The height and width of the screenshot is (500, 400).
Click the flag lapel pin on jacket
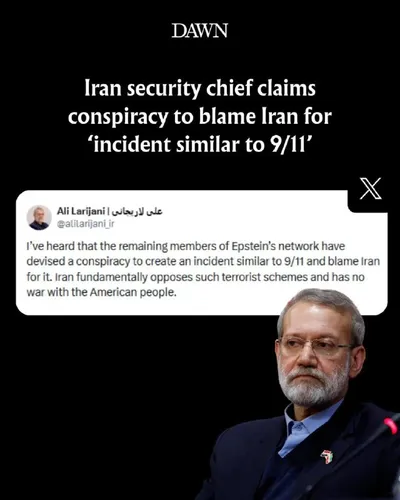pyautogui.click(x=327, y=456)
